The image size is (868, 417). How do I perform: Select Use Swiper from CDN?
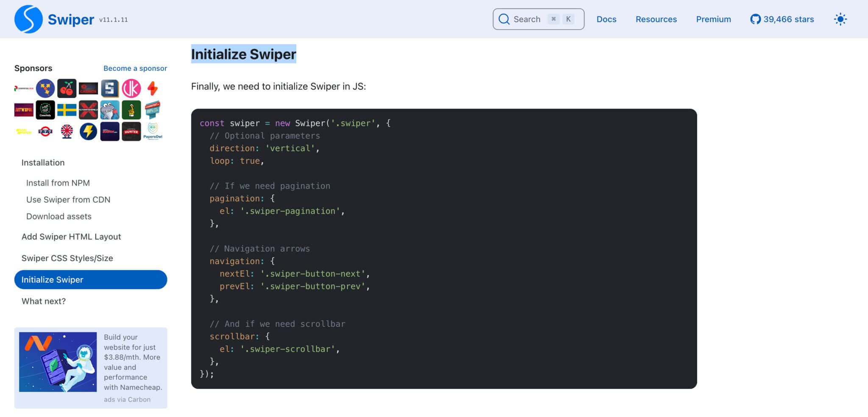[68, 200]
